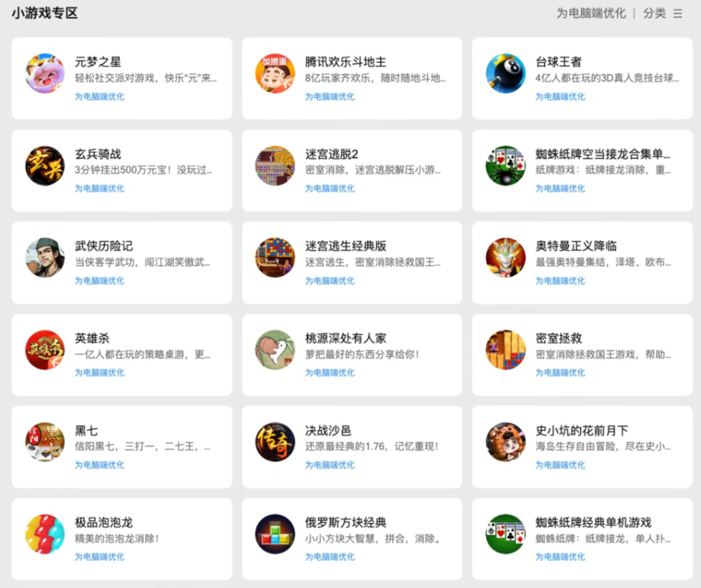Click the 英雄杀 red game icon

pos(45,350)
